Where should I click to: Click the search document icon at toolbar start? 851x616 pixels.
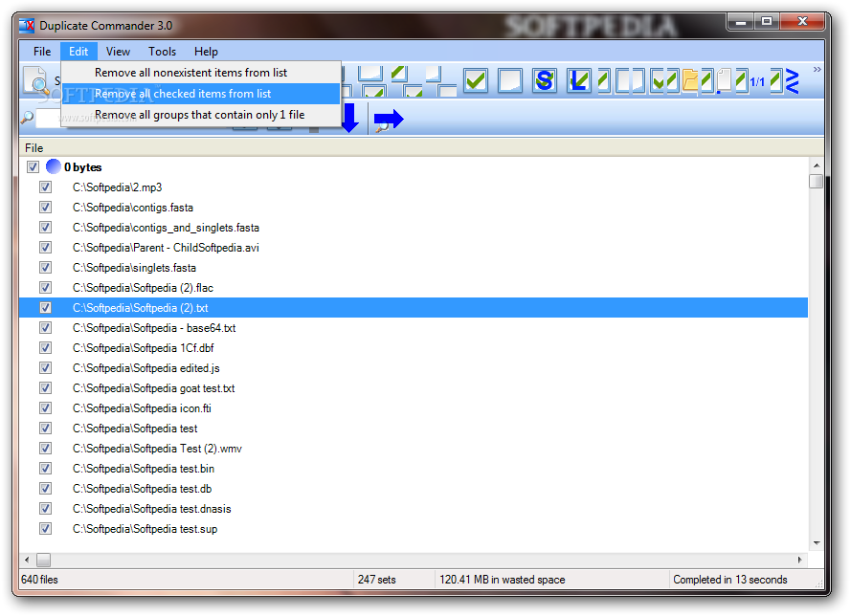[x=36, y=81]
